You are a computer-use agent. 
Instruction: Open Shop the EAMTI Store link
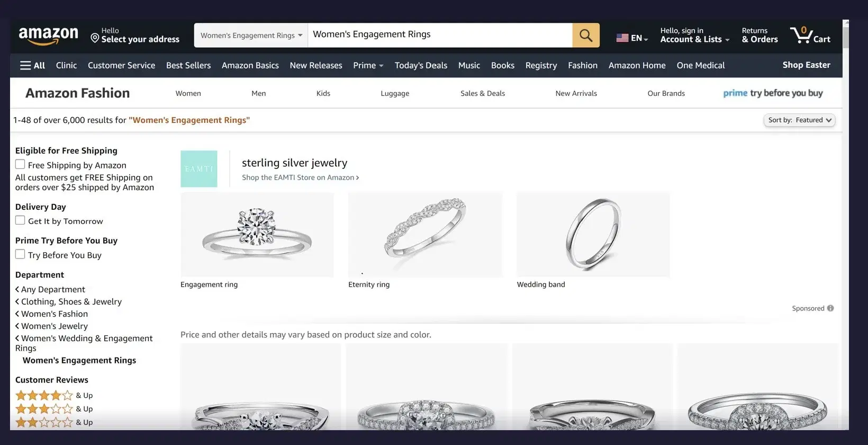click(300, 178)
